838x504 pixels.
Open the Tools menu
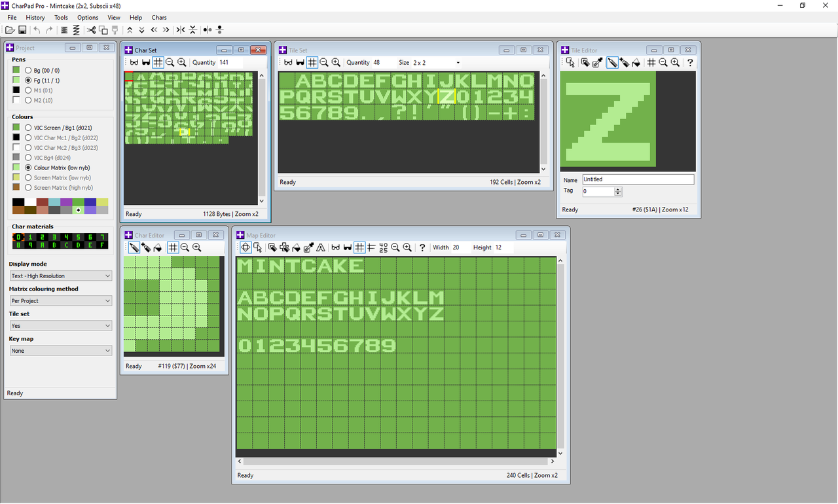coord(61,17)
